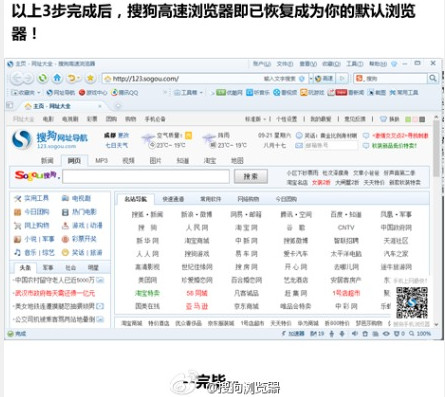Switch to the 军事 news tab

click(x=48, y=268)
